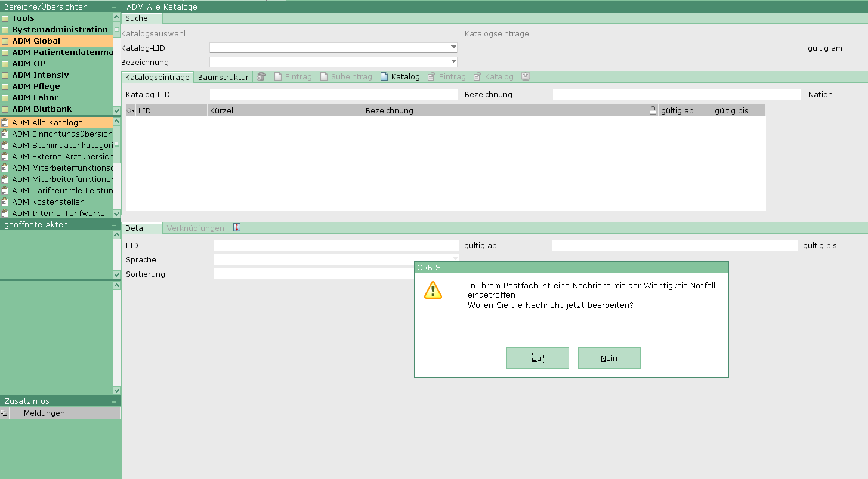Click clipboard icon beside ADM Kostenstellen
This screenshot has height=479, width=868.
pyautogui.click(x=5, y=202)
